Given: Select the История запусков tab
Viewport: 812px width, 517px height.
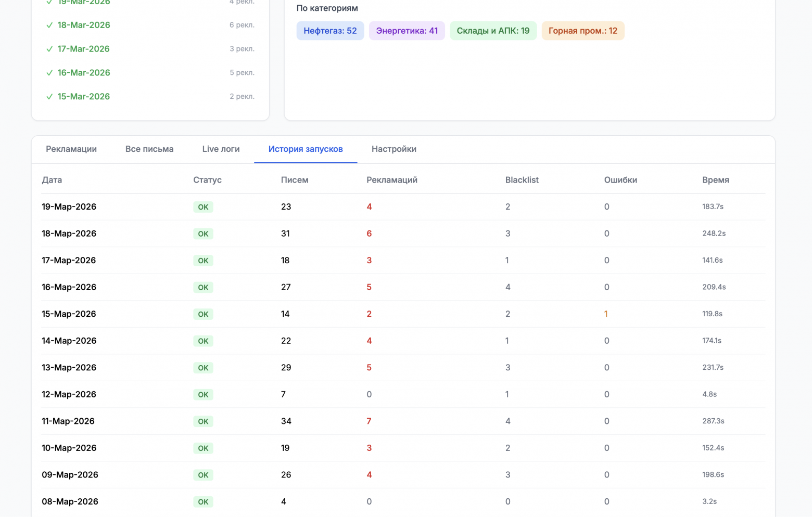Looking at the screenshot, I should (306, 149).
